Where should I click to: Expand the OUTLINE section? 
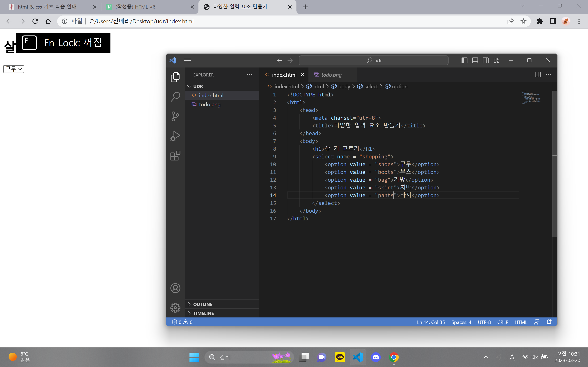point(203,304)
